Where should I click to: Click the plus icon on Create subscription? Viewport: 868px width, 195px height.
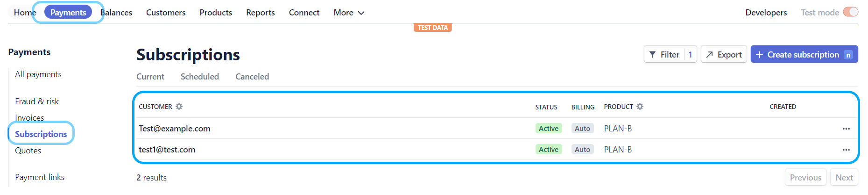coord(759,55)
